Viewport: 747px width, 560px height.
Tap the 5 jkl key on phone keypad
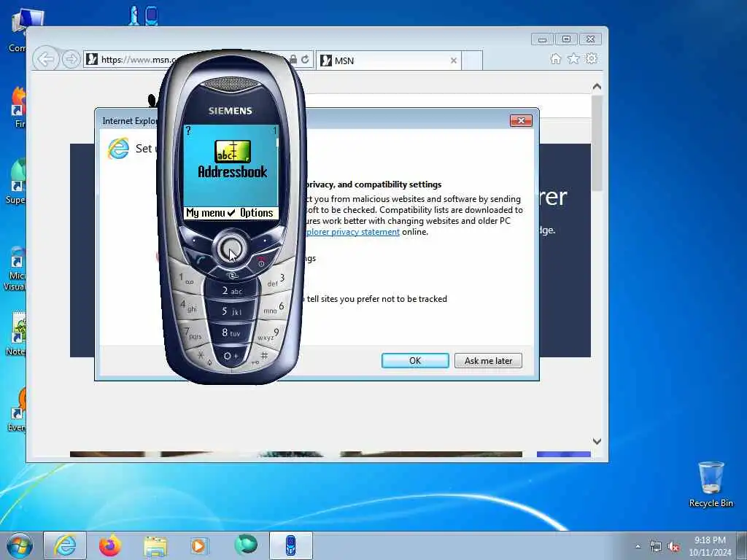click(x=231, y=311)
